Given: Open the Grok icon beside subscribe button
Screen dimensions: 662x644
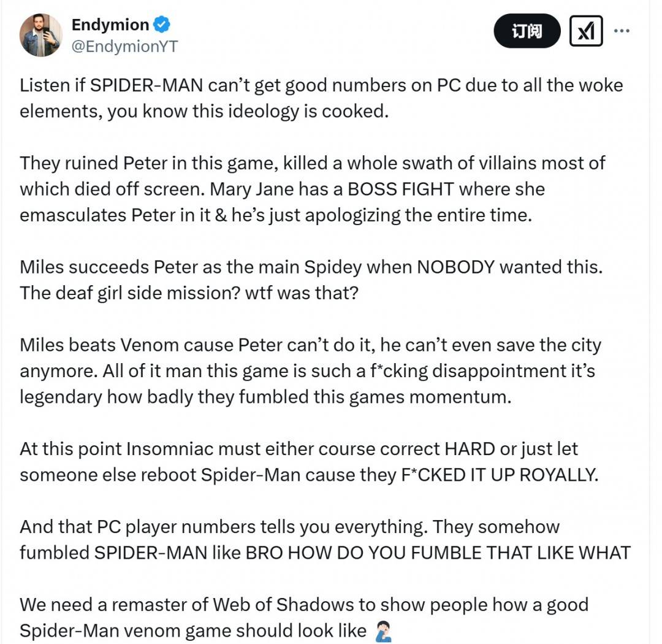Looking at the screenshot, I should (586, 31).
